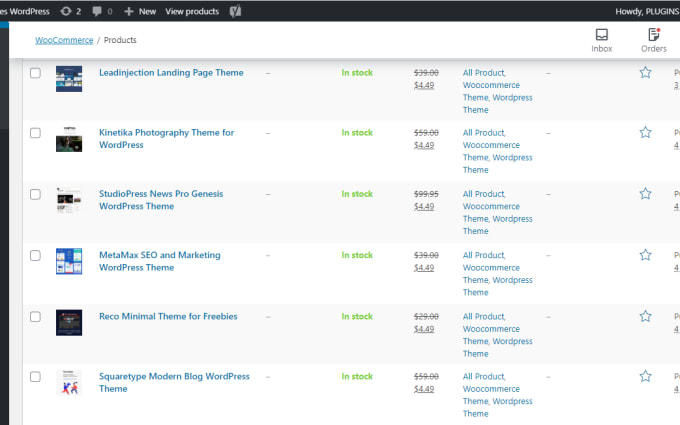The width and height of the screenshot is (680, 425).
Task: Click Kinetika Photography product thumbnail
Action: tap(69, 139)
